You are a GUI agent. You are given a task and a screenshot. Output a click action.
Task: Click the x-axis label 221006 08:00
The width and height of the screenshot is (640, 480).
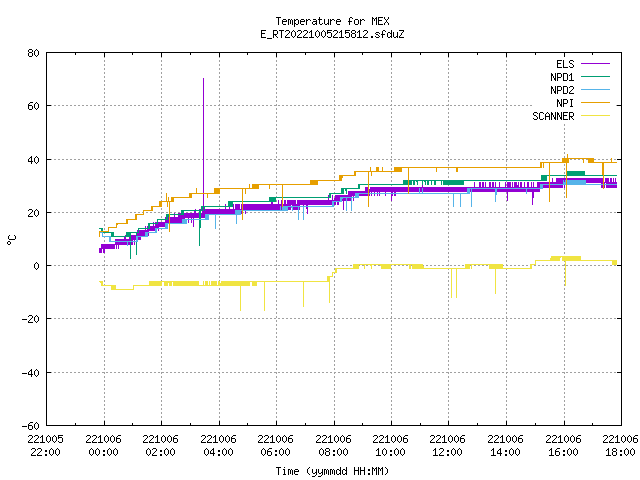click(333, 446)
